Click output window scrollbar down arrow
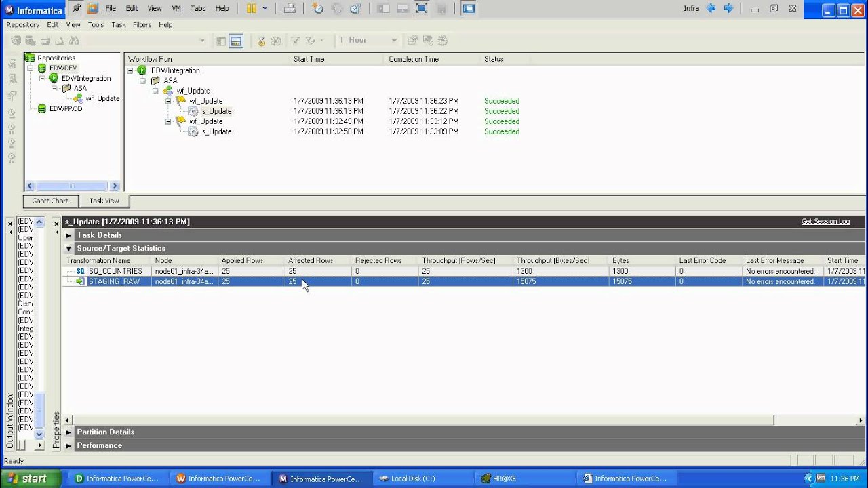 pyautogui.click(x=39, y=434)
